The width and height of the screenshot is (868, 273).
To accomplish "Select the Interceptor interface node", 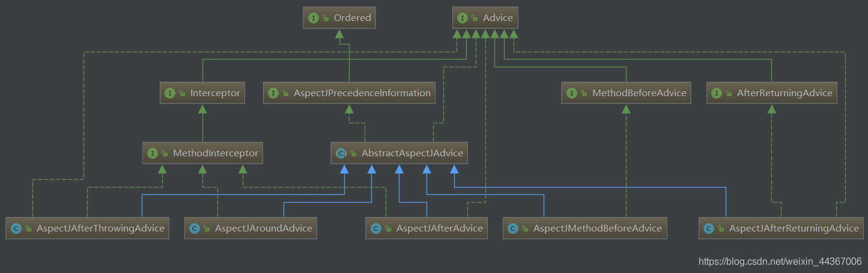I will point(202,93).
